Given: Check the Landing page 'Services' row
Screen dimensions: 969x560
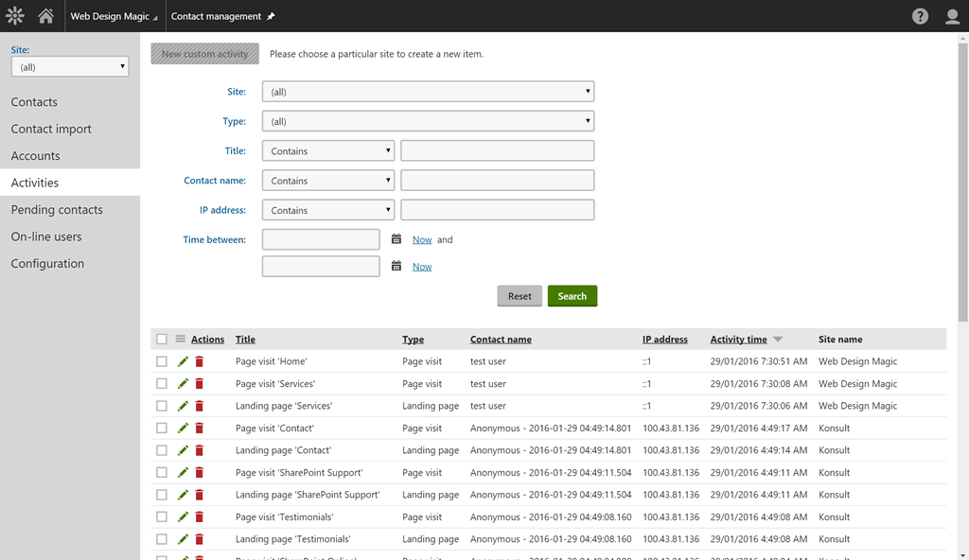Looking at the screenshot, I should 162,406.
